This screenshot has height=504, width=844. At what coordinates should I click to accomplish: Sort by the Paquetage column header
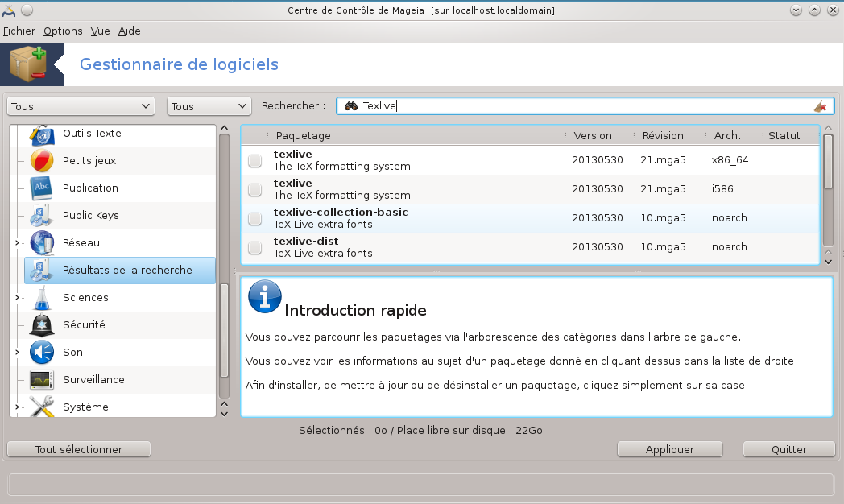click(415, 135)
